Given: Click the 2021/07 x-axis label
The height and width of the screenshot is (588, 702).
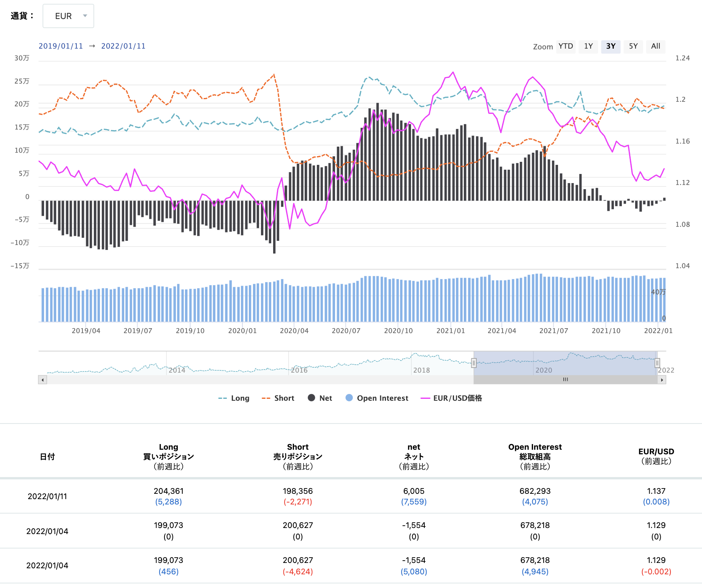Looking at the screenshot, I should tap(553, 331).
